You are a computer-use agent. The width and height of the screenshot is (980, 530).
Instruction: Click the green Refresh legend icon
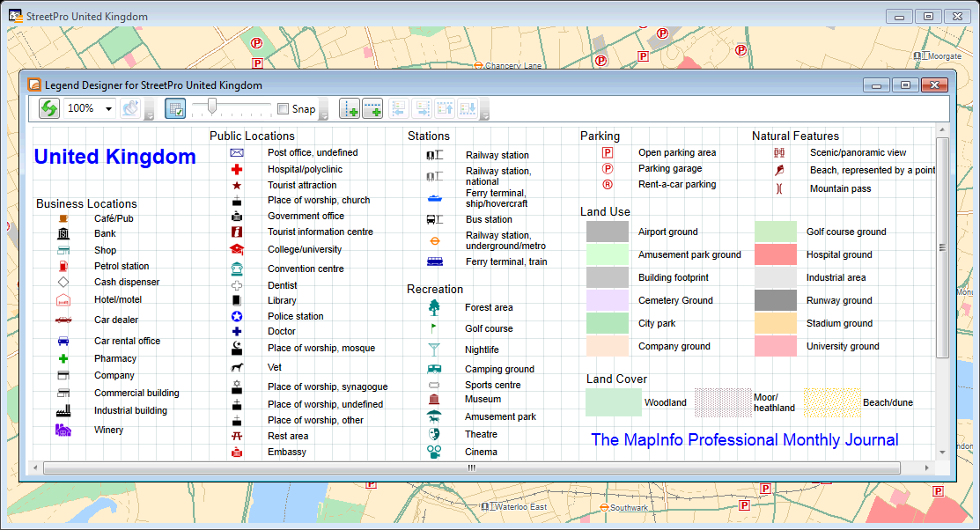pyautogui.click(x=48, y=109)
